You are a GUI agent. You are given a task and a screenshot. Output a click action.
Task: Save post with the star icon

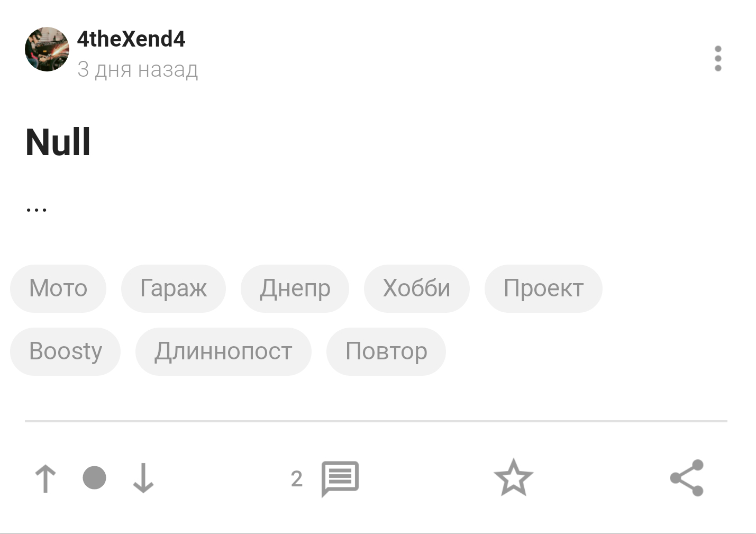click(x=513, y=478)
